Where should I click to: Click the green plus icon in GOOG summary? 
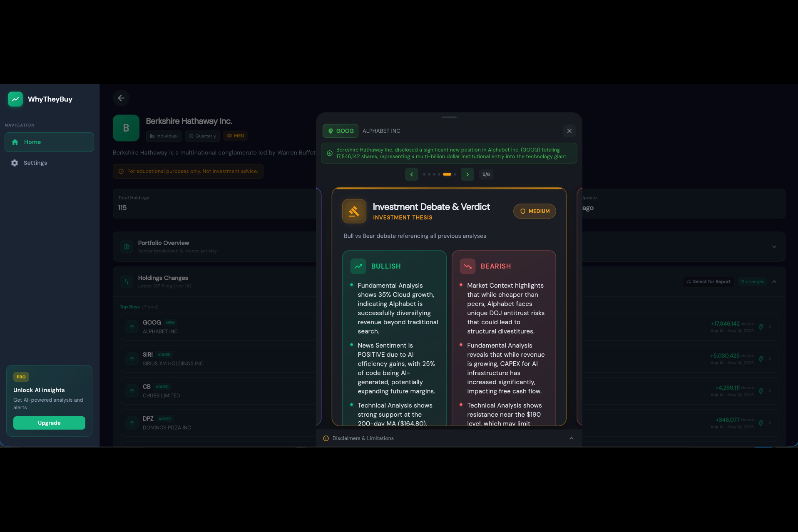tap(330, 153)
